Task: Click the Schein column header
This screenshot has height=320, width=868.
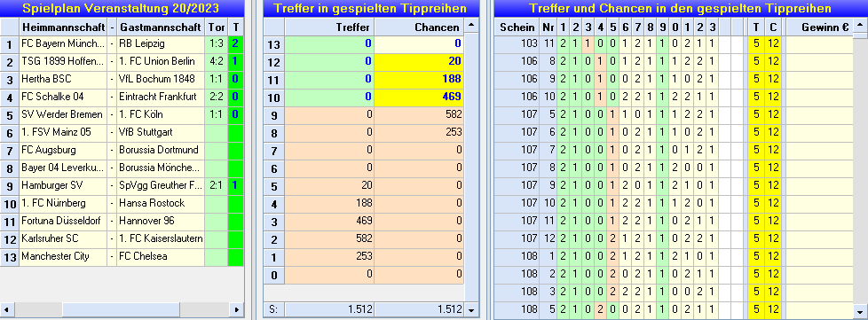Action: click(x=517, y=27)
